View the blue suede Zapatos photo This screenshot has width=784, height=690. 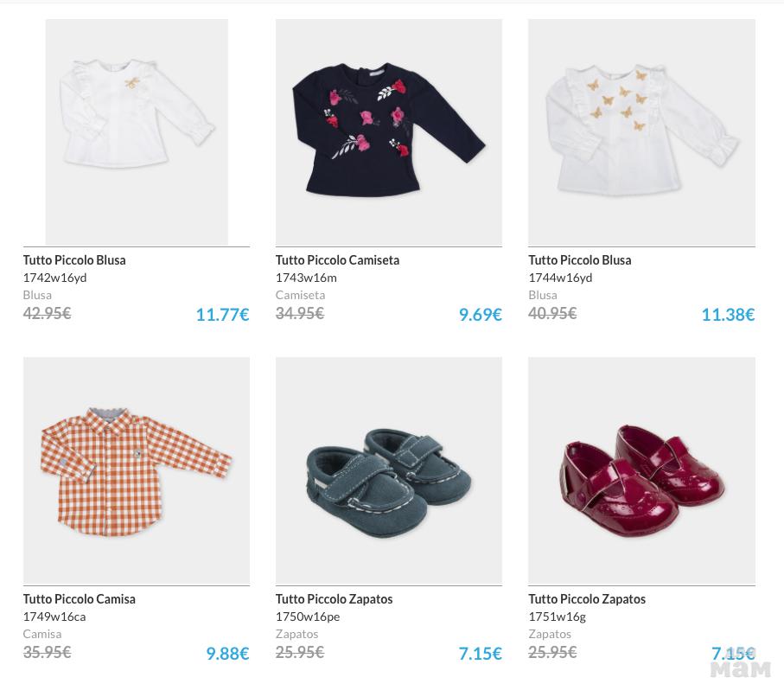click(389, 470)
